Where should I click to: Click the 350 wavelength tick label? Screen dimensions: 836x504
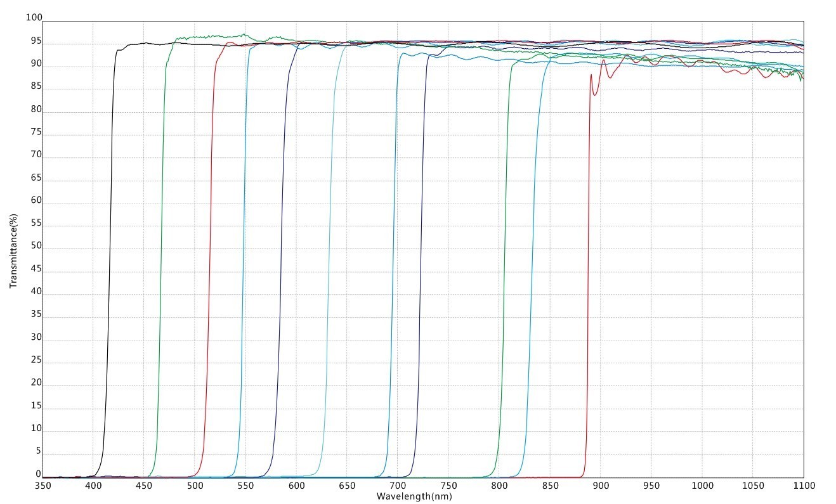[42, 486]
